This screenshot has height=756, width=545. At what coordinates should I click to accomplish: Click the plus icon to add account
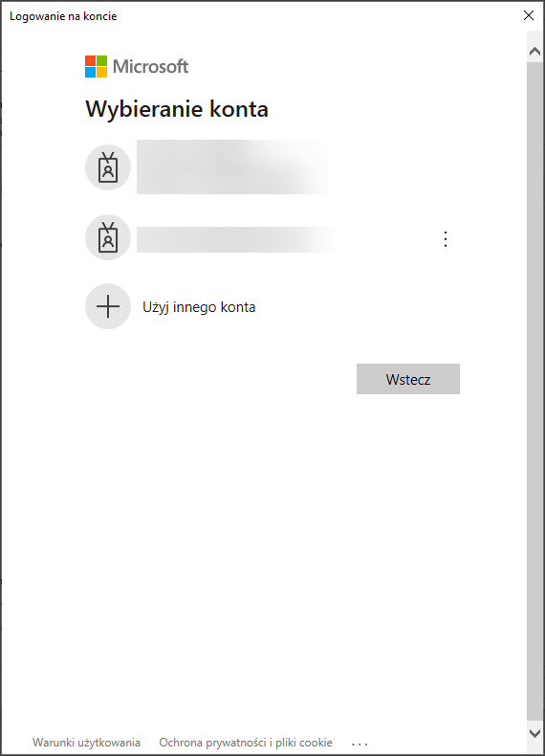tap(108, 306)
